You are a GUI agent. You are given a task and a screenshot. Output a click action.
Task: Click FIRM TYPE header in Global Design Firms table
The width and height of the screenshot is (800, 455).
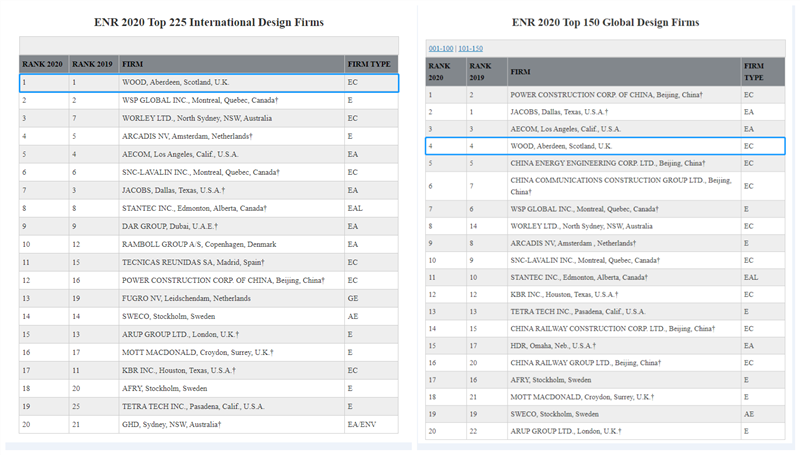click(x=754, y=71)
